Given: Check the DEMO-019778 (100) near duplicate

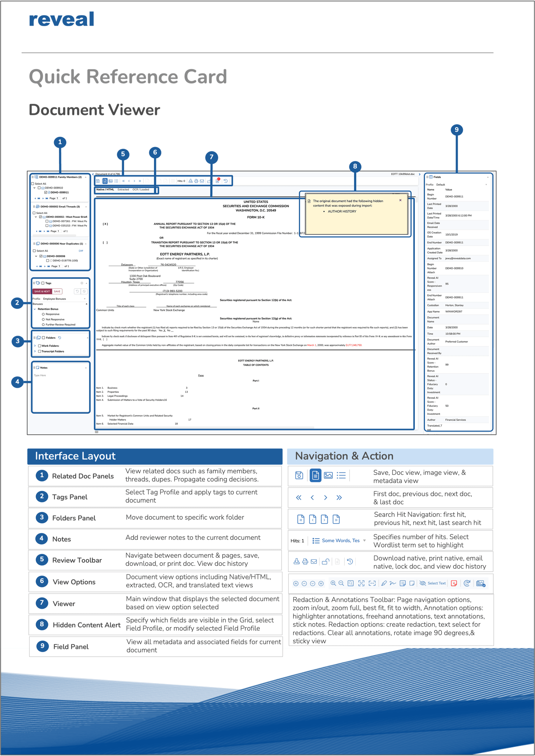Looking at the screenshot, I should pos(47,261).
